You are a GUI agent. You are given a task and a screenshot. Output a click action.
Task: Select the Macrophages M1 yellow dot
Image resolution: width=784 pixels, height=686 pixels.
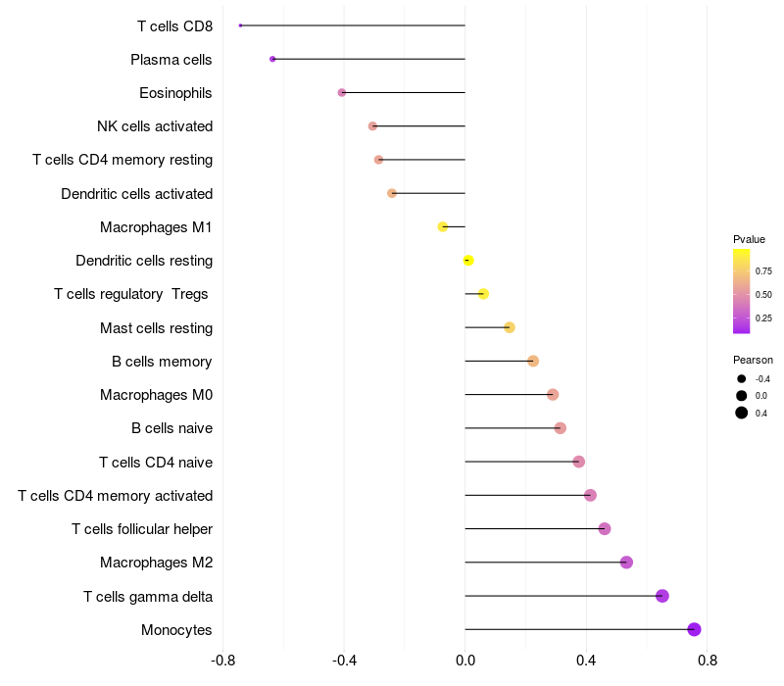tap(443, 227)
